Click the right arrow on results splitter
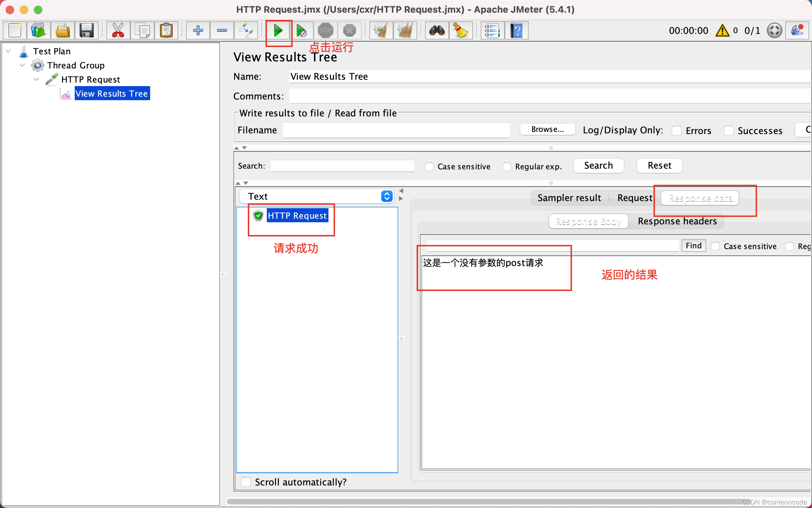Image resolution: width=812 pixels, height=508 pixels. pos(401,199)
